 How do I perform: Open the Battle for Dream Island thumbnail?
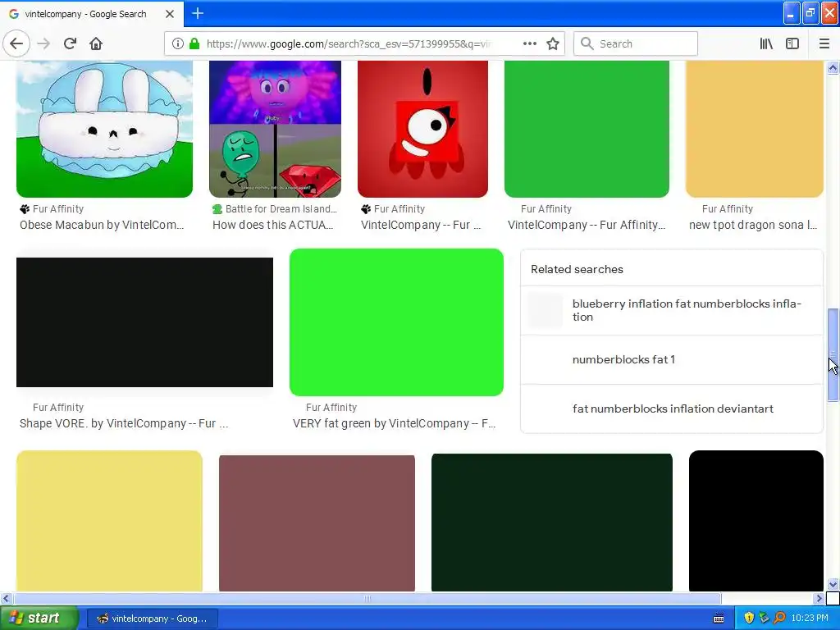tap(275, 129)
